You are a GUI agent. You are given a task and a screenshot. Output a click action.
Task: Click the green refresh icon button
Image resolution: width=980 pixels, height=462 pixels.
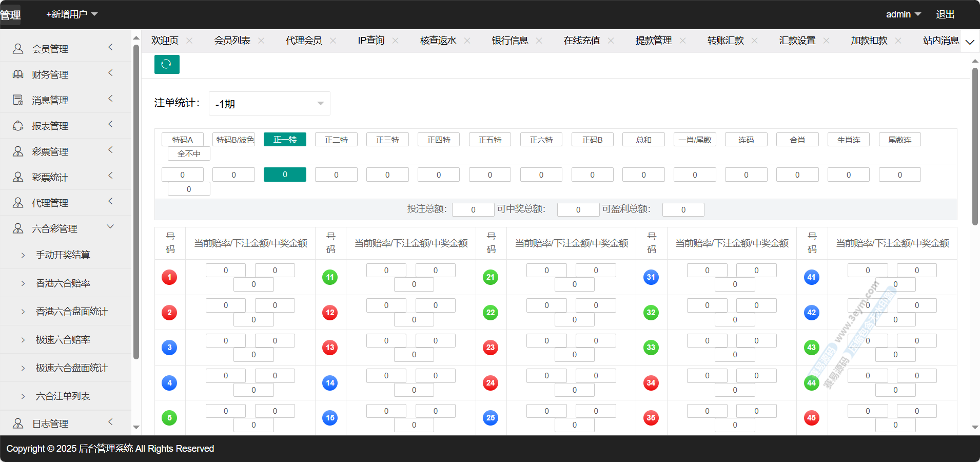(167, 64)
